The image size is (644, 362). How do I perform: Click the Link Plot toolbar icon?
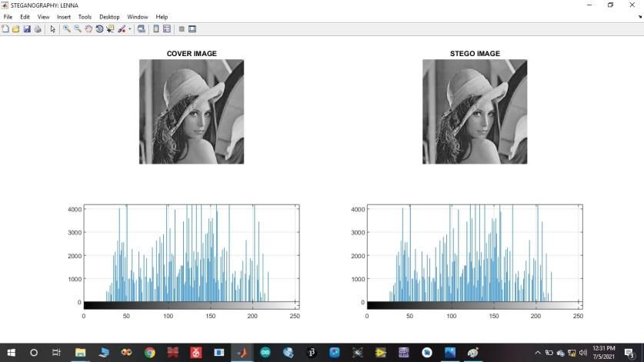coord(142,29)
